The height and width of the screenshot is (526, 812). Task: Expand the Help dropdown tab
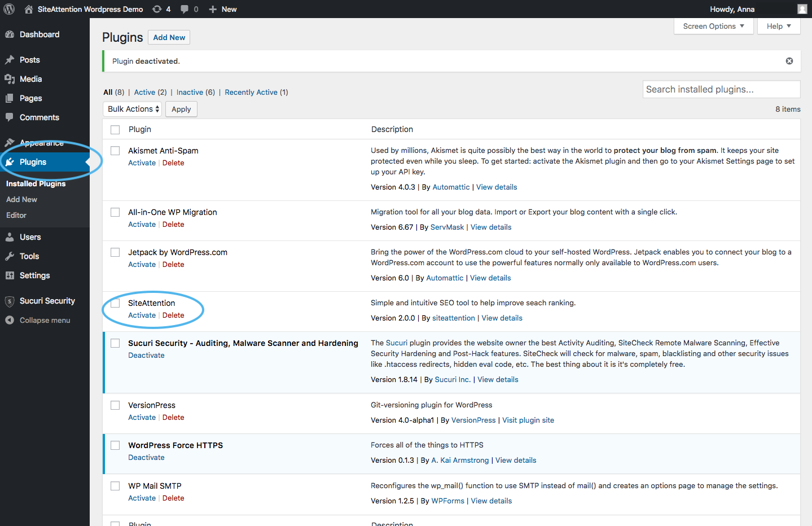click(779, 26)
